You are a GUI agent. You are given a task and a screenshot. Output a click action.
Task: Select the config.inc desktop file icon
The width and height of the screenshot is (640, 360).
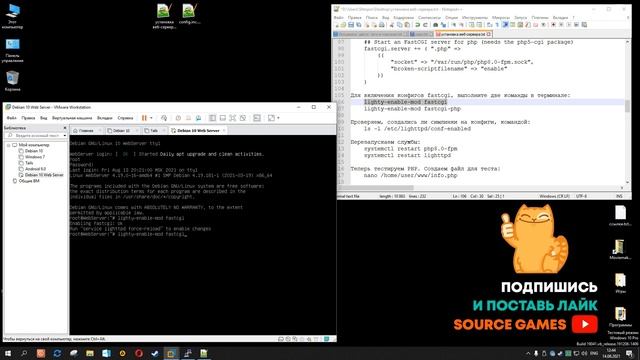coord(189,14)
